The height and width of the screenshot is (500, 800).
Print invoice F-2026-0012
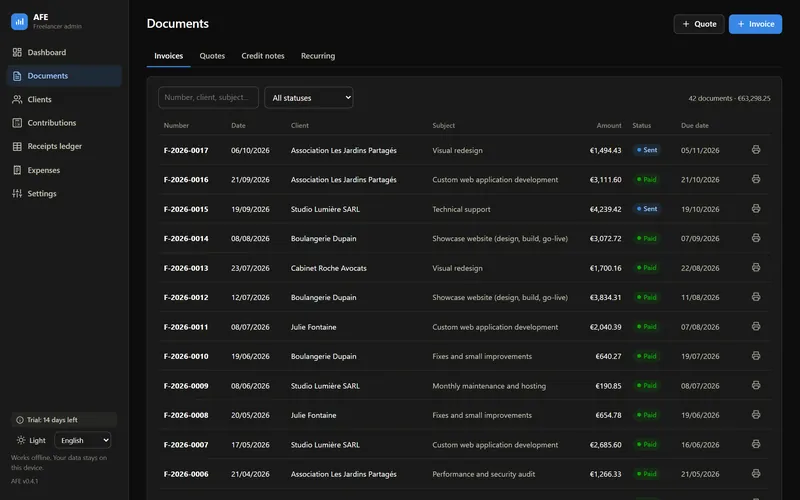(756, 297)
